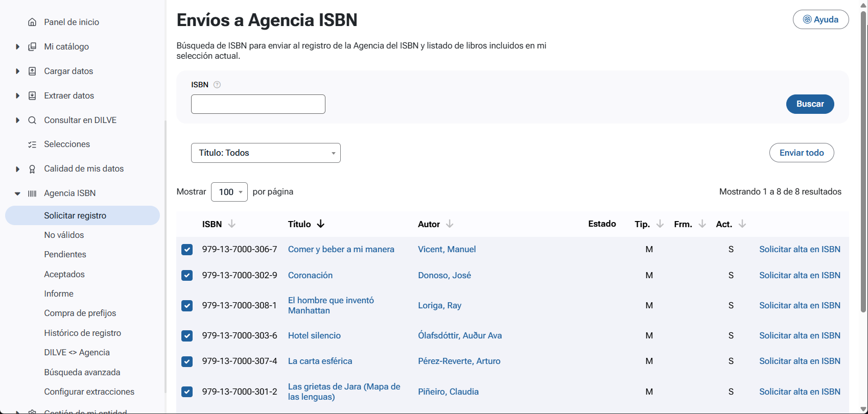
Task: Click the Extraer datos download icon
Action: pyautogui.click(x=32, y=95)
